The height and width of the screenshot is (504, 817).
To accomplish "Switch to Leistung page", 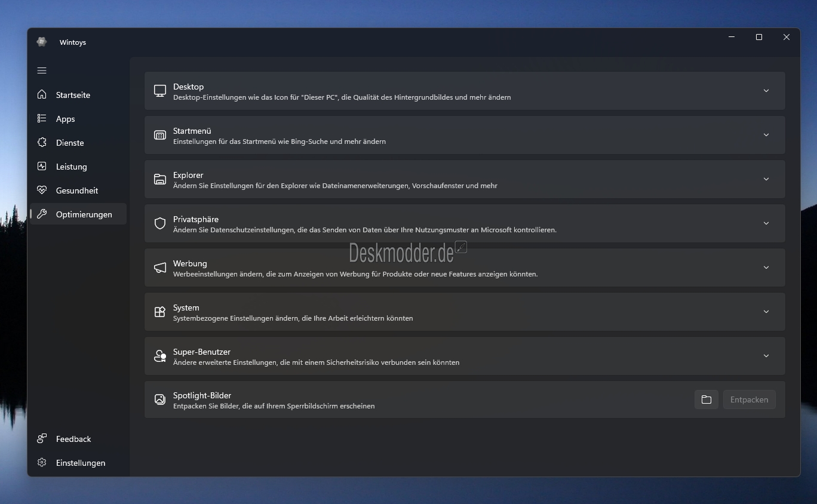I will (78, 166).
